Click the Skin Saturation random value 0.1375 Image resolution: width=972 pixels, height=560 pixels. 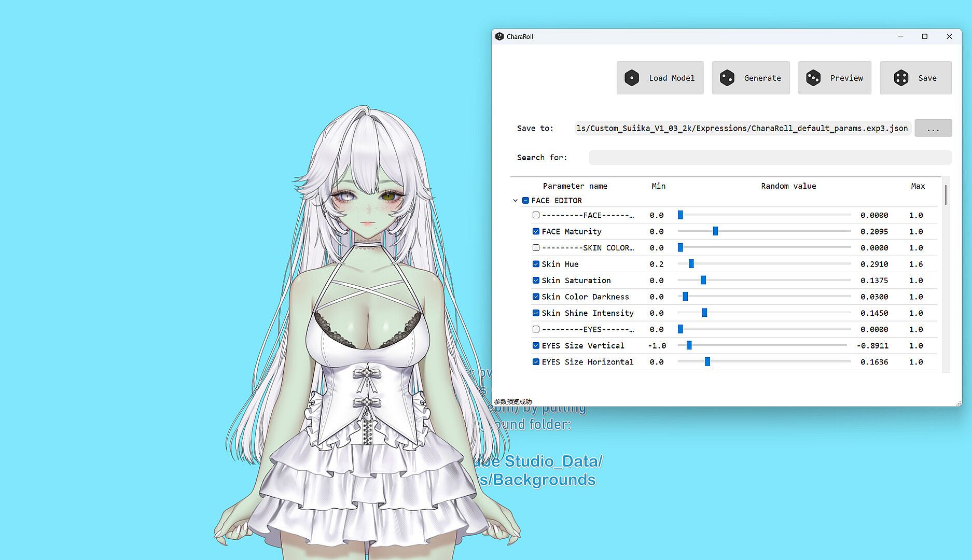pyautogui.click(x=874, y=281)
